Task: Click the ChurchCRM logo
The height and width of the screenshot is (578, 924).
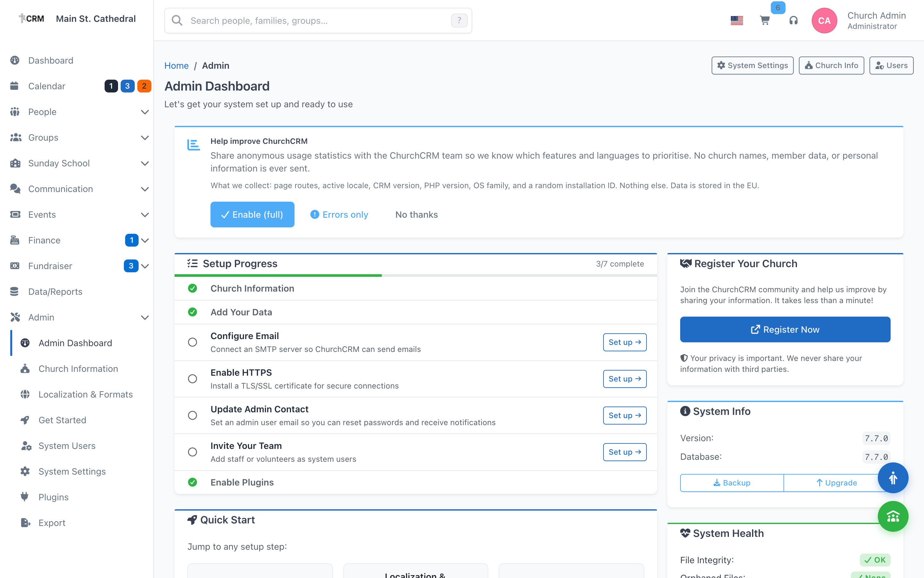Action: [x=32, y=18]
